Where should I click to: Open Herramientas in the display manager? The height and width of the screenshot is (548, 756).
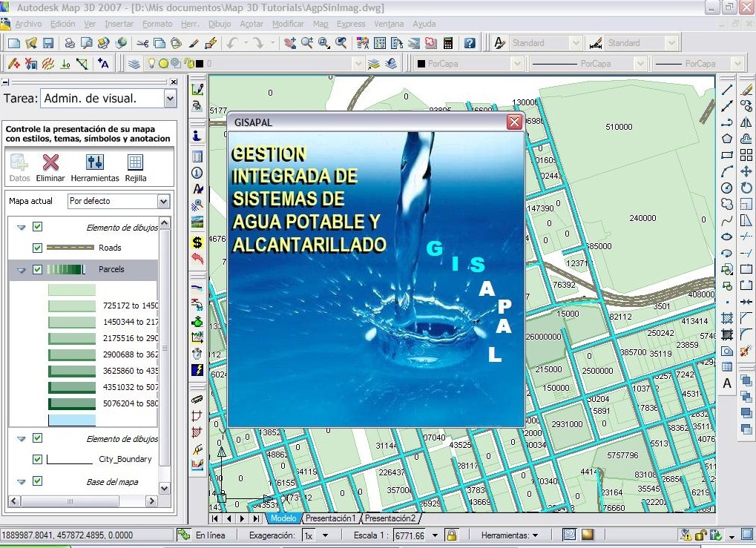pos(94,162)
